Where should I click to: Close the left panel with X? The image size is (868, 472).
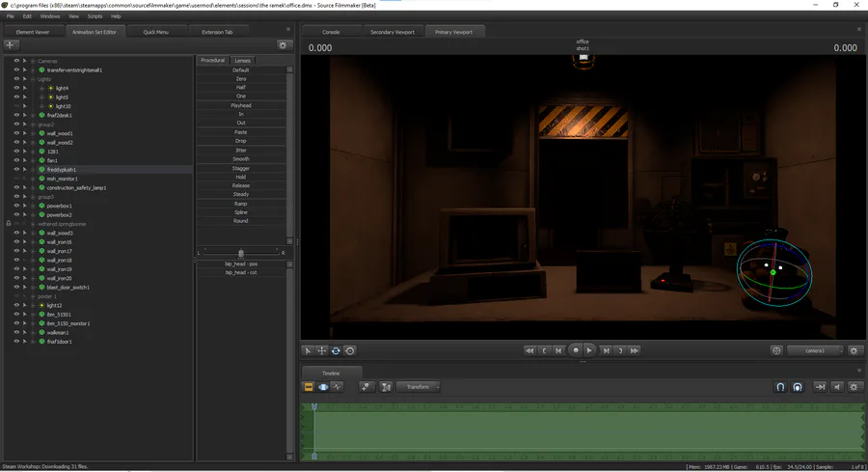tap(288, 29)
